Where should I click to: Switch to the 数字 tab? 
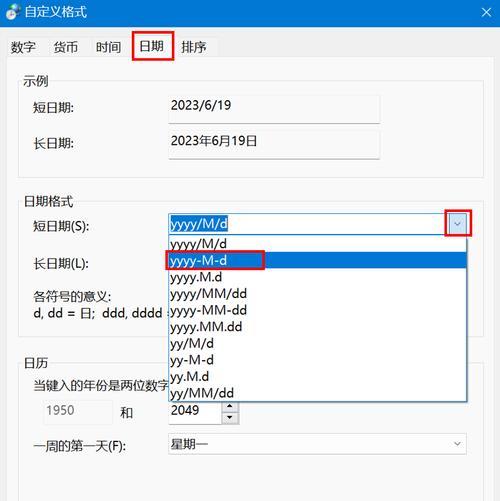[23, 47]
